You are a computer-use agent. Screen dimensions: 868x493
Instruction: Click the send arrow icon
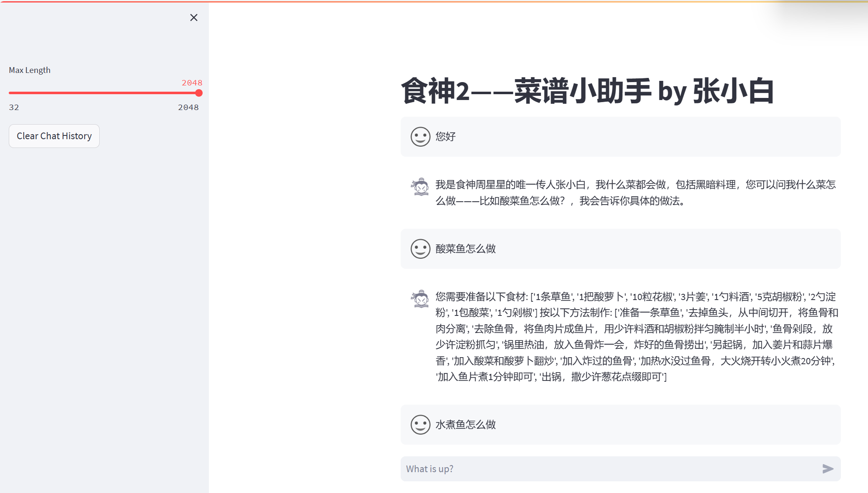(x=828, y=469)
